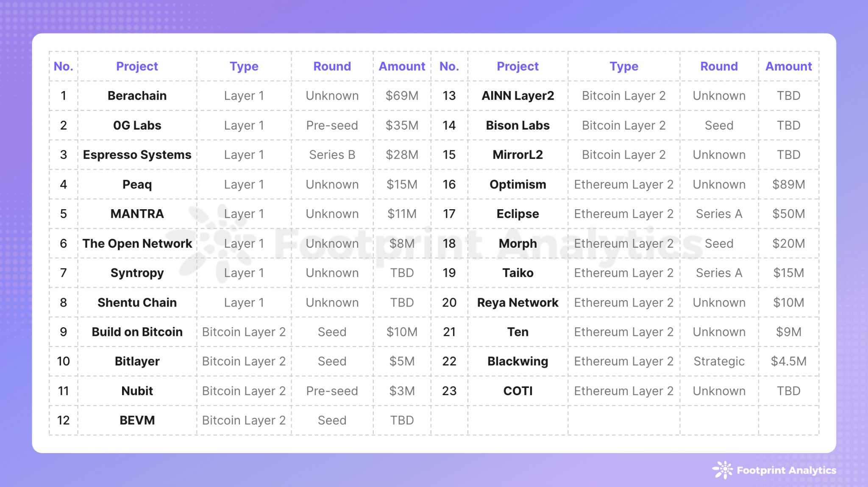Toggle TBD amount visibility for BEVM
The image size is (868, 487).
(403, 421)
